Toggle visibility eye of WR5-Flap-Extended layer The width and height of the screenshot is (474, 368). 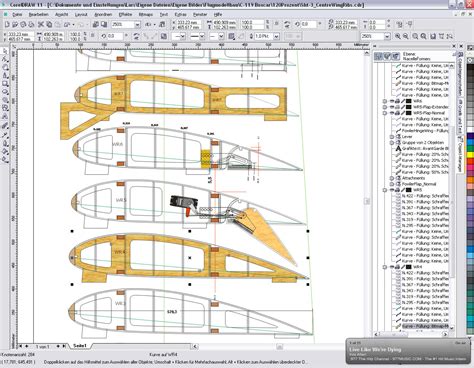391,107
